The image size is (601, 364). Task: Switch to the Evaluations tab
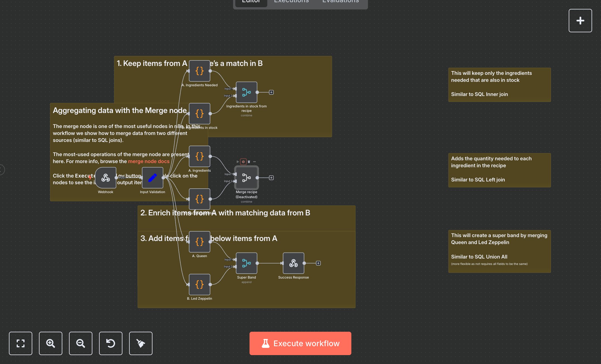340,2
